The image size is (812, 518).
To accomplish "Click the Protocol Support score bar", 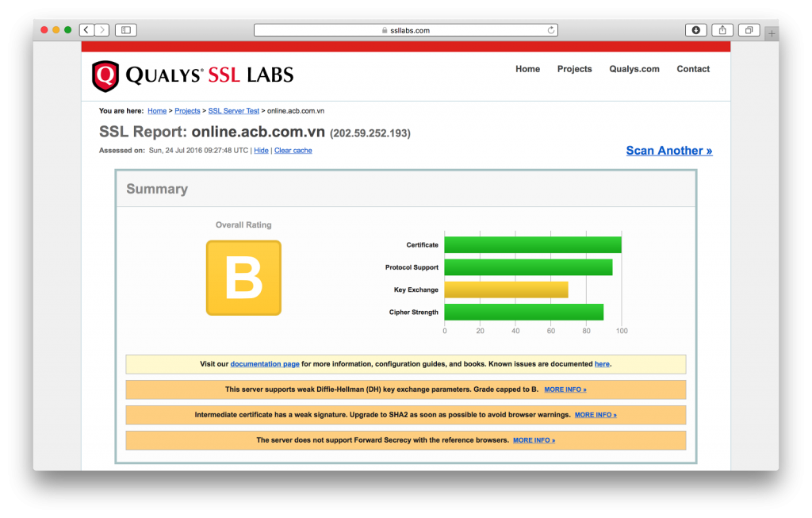I will tap(528, 267).
